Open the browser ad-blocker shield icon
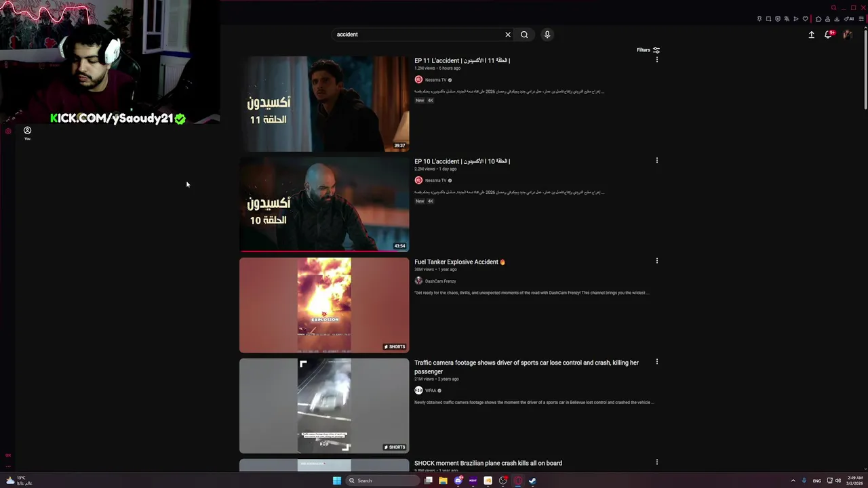This screenshot has height=488, width=868. pyautogui.click(x=778, y=19)
